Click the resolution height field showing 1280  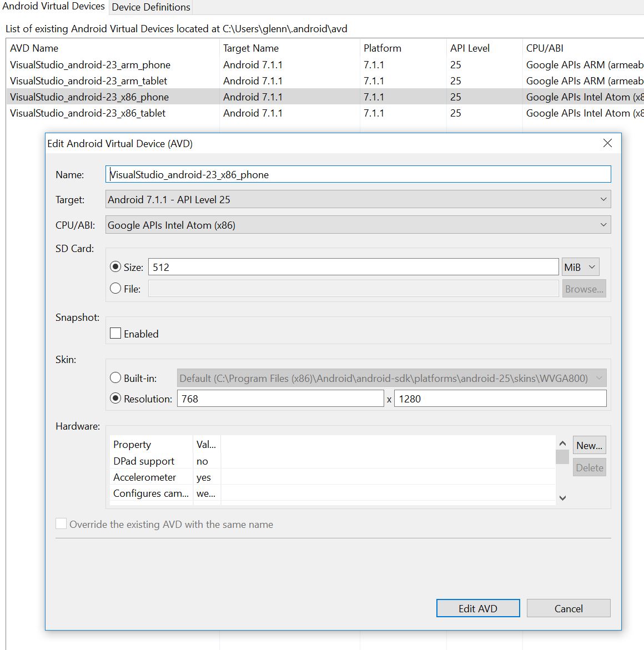[x=500, y=399]
